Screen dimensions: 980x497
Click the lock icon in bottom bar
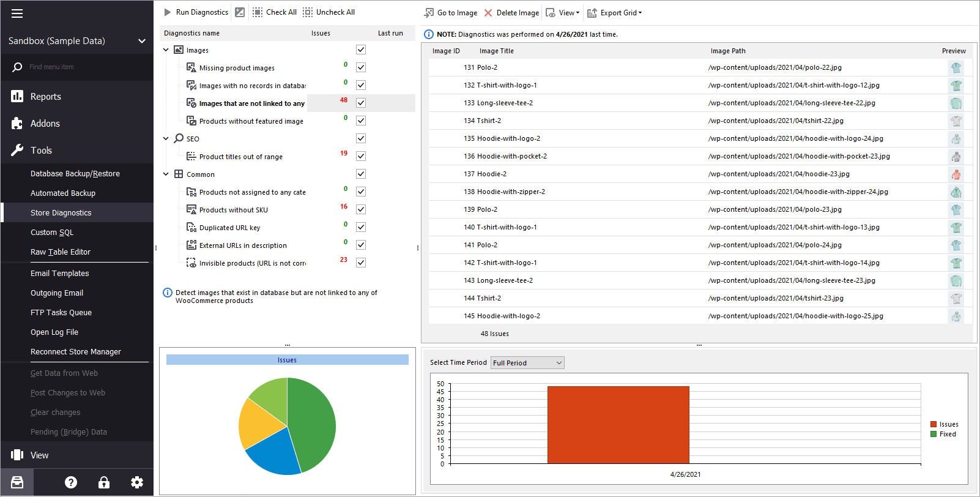pos(104,482)
